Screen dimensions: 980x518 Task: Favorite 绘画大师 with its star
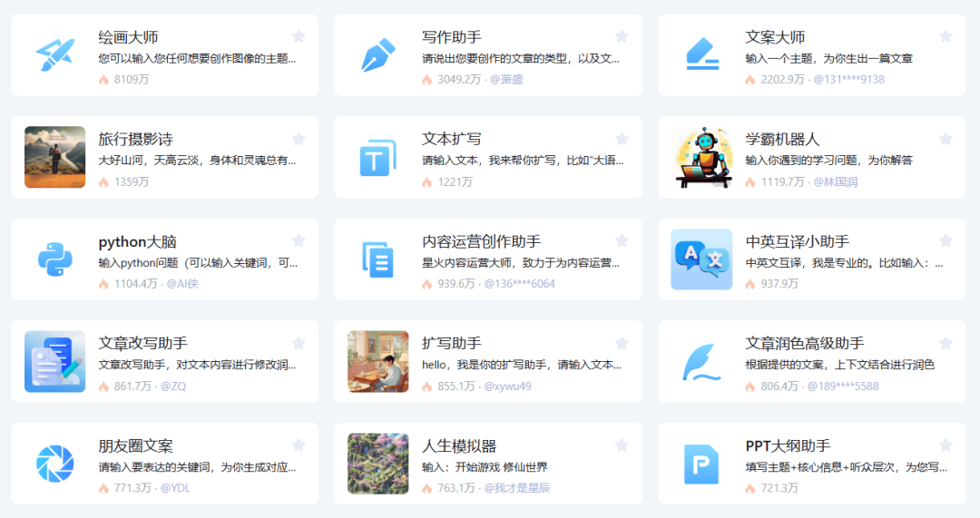299,36
